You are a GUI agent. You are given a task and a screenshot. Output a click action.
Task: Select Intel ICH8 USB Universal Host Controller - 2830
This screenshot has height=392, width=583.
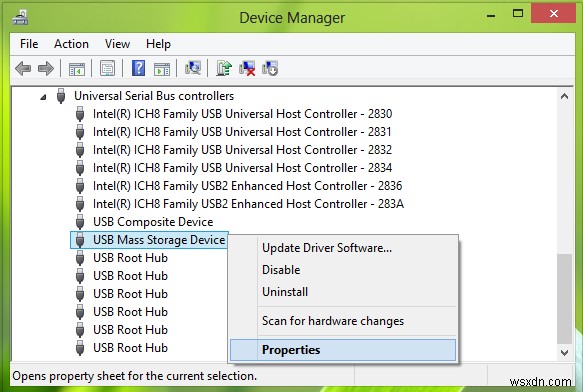(x=242, y=114)
